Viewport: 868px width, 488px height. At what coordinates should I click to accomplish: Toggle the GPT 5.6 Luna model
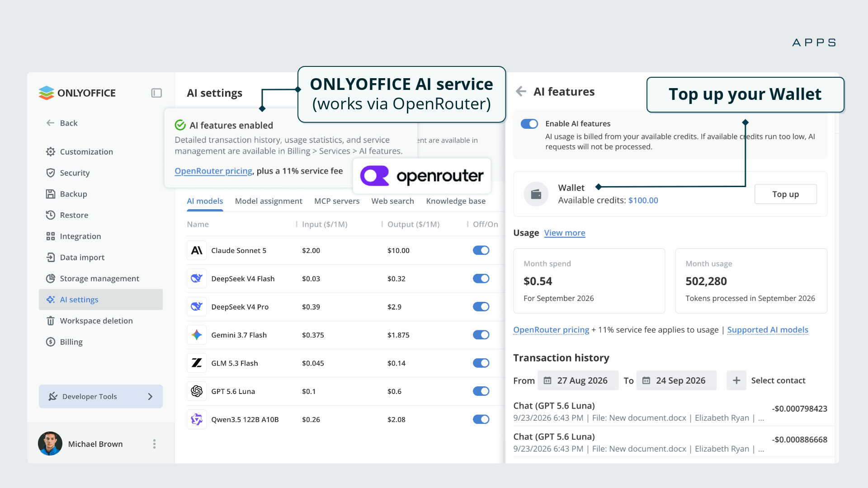(481, 391)
